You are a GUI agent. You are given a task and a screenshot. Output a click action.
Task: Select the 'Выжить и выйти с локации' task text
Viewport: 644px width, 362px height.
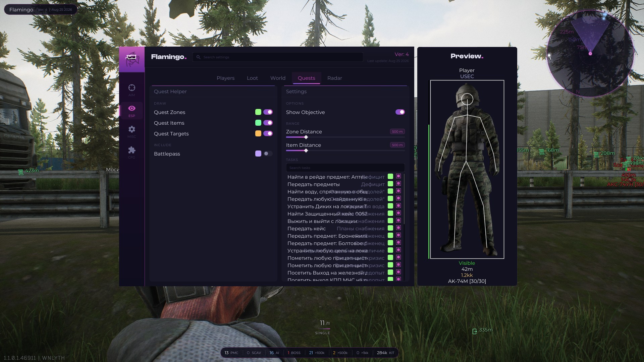tap(322, 221)
